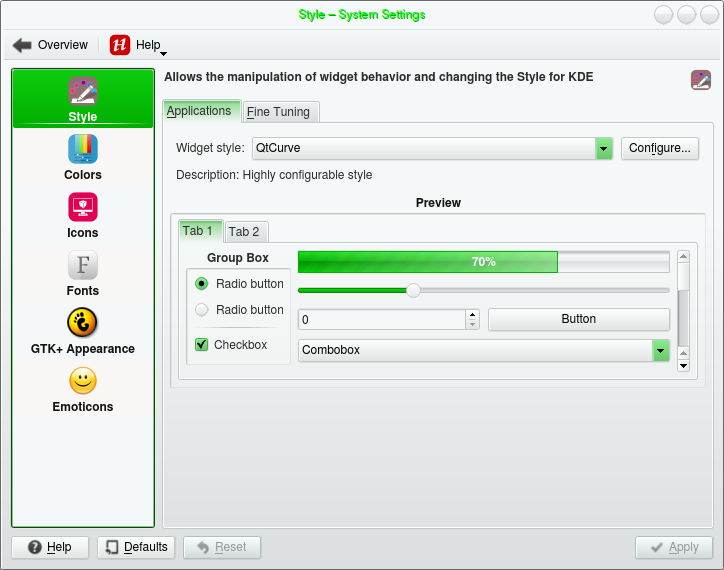Open the Icons settings module
This screenshot has height=570, width=724.
[83, 215]
